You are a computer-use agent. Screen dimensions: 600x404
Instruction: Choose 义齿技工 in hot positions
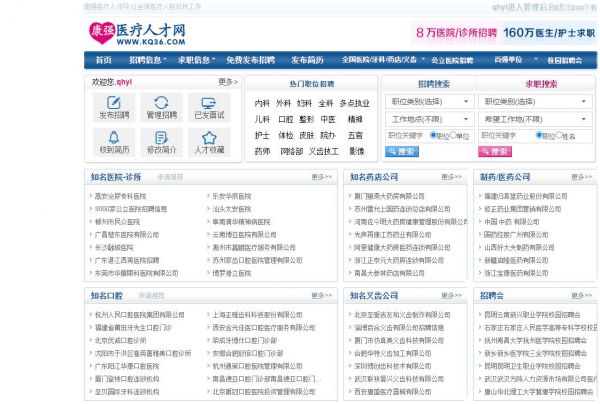(324, 152)
